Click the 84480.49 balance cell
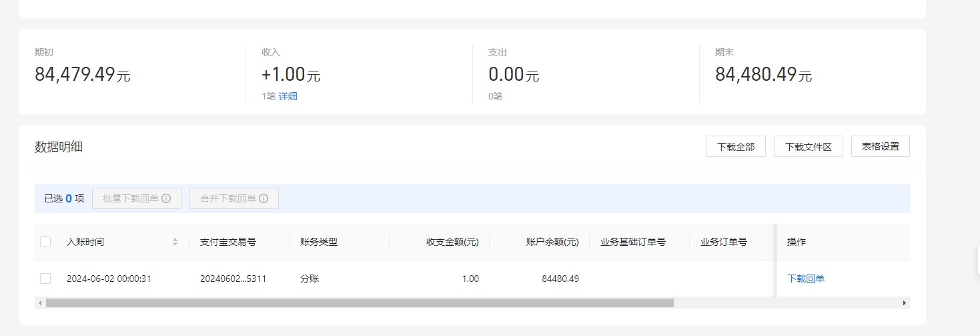The height and width of the screenshot is (336, 980). point(560,279)
